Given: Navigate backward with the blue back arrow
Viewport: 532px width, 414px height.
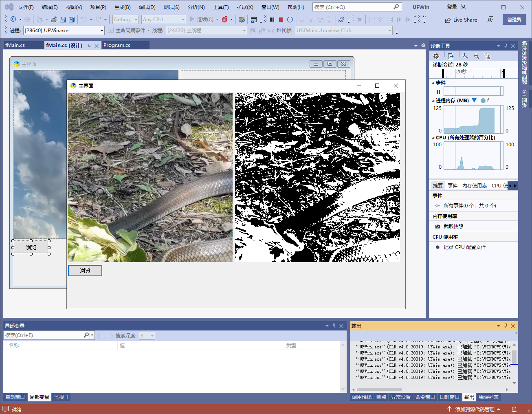Looking at the screenshot, I should [13, 19].
